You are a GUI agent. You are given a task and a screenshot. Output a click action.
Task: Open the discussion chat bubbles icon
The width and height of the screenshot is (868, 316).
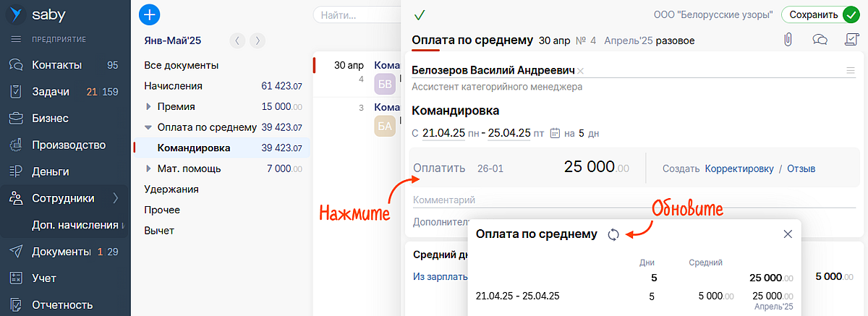tap(820, 40)
